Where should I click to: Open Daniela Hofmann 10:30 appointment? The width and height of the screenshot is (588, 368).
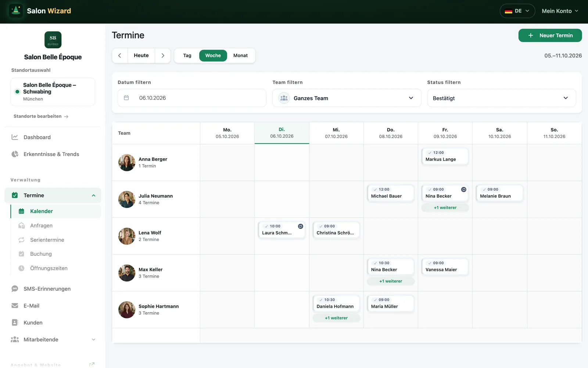point(336,304)
